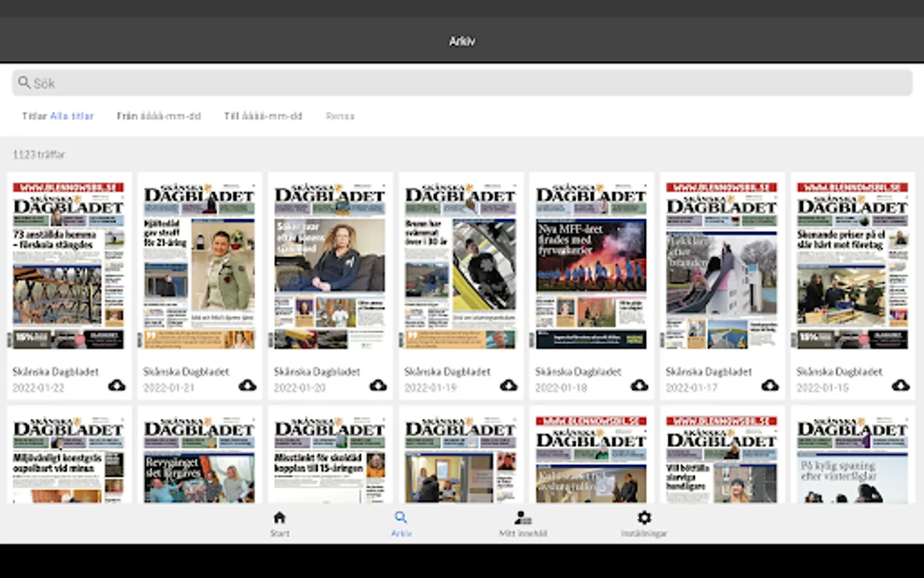Viewport: 924px width, 578px height.
Task: Click the date text '2022-01-18'
Action: point(561,388)
